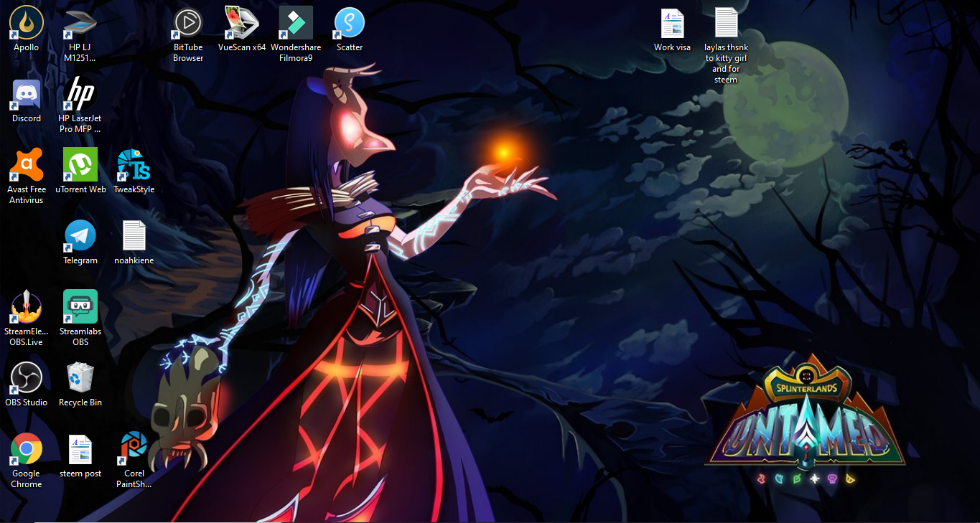This screenshot has height=523, width=980.
Task: Select the OBS Studio shortcut
Action: pos(27,377)
